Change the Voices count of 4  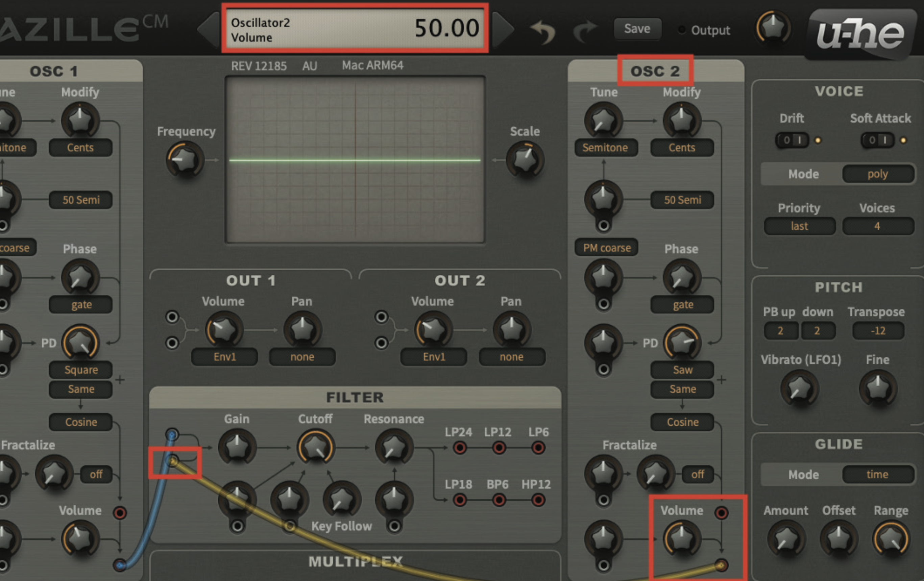(x=878, y=226)
